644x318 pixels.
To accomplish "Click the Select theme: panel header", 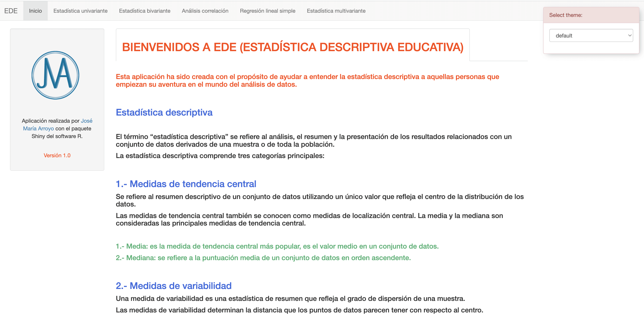I will [591, 15].
